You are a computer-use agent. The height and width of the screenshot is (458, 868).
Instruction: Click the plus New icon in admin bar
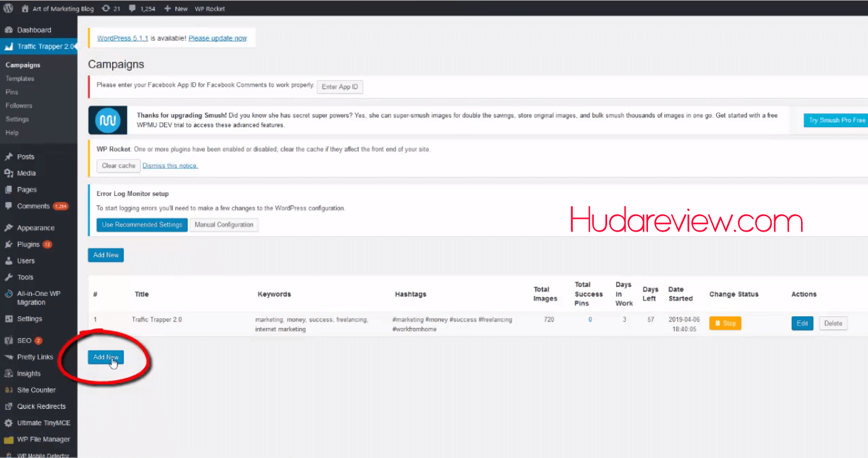coord(167,9)
